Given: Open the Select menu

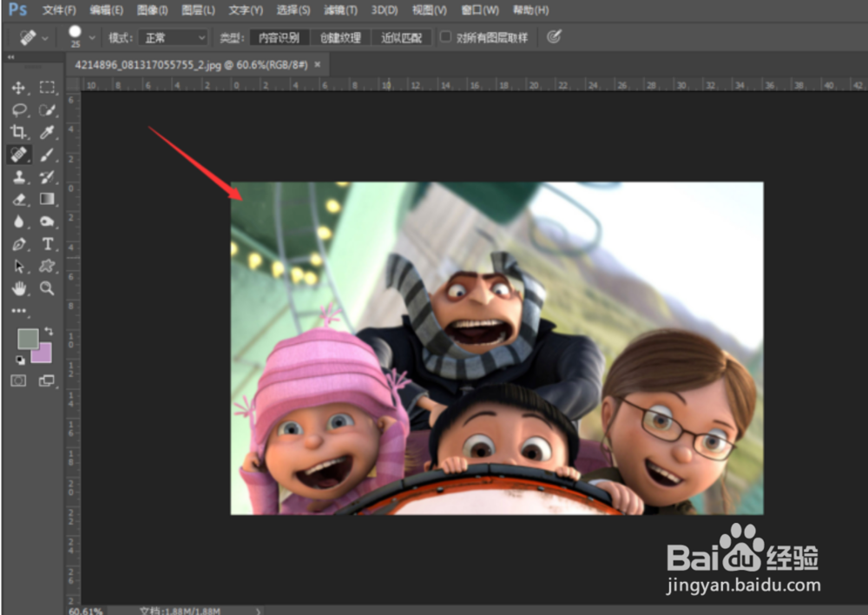Looking at the screenshot, I should pos(293,10).
